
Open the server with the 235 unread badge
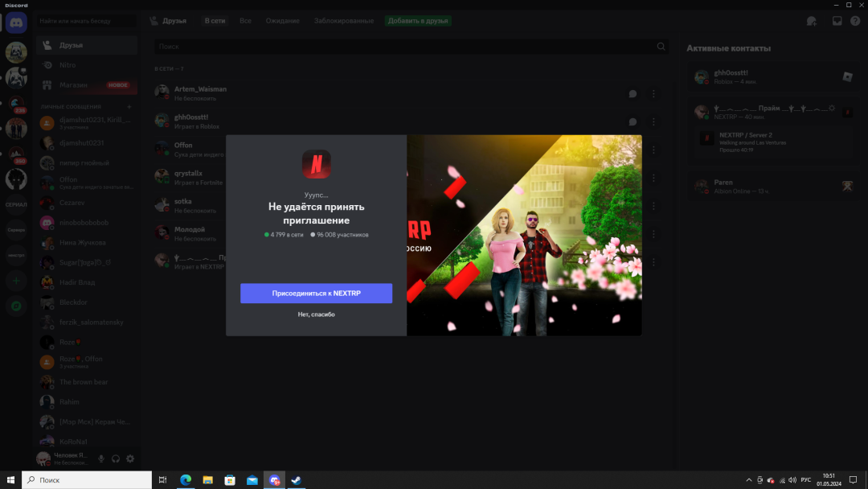click(16, 104)
